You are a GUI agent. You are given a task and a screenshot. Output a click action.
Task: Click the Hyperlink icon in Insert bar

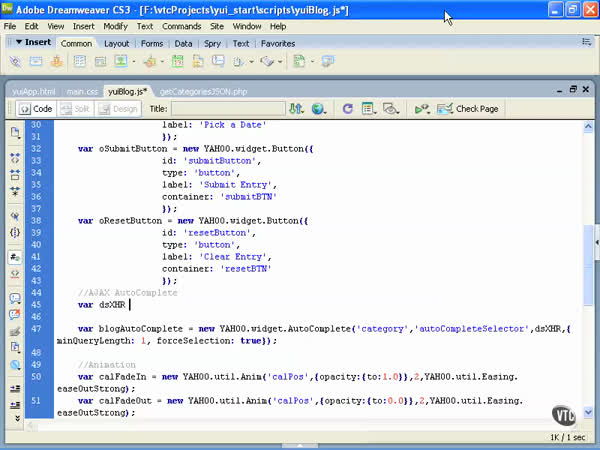coord(17,61)
